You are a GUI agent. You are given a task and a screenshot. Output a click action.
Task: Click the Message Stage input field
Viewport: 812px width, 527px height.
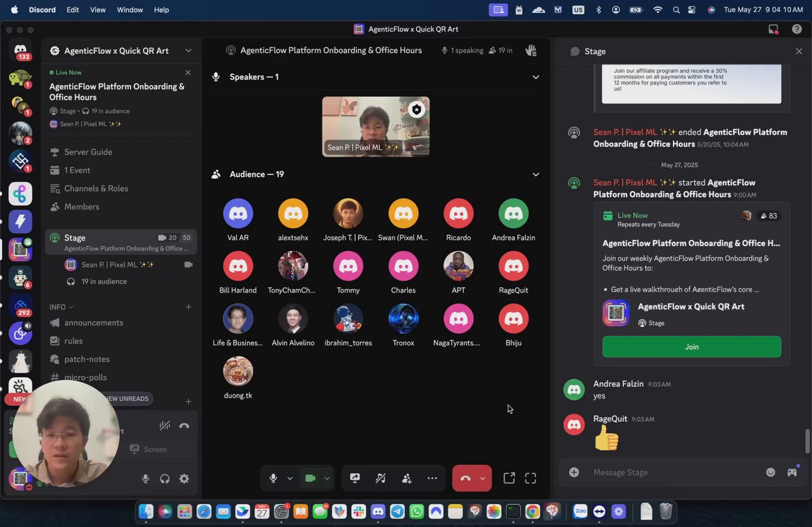pyautogui.click(x=672, y=472)
